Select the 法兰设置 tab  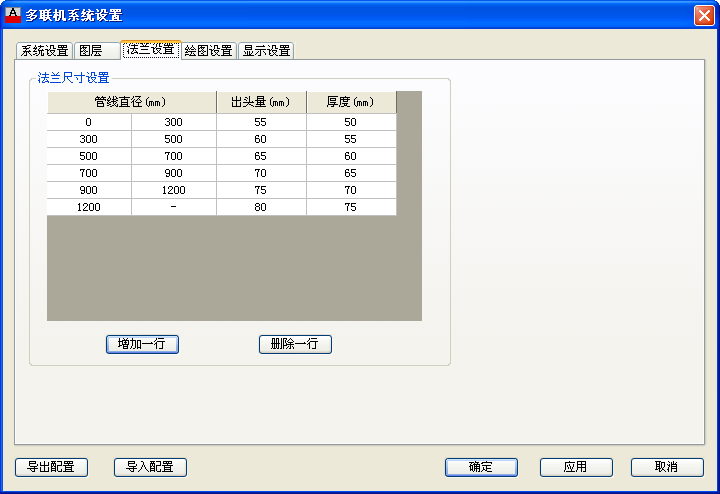coord(150,50)
